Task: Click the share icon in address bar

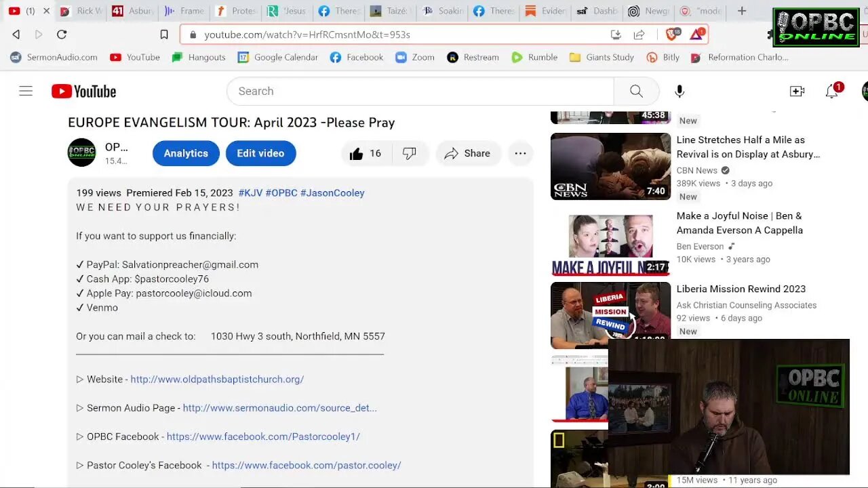Action: (639, 35)
